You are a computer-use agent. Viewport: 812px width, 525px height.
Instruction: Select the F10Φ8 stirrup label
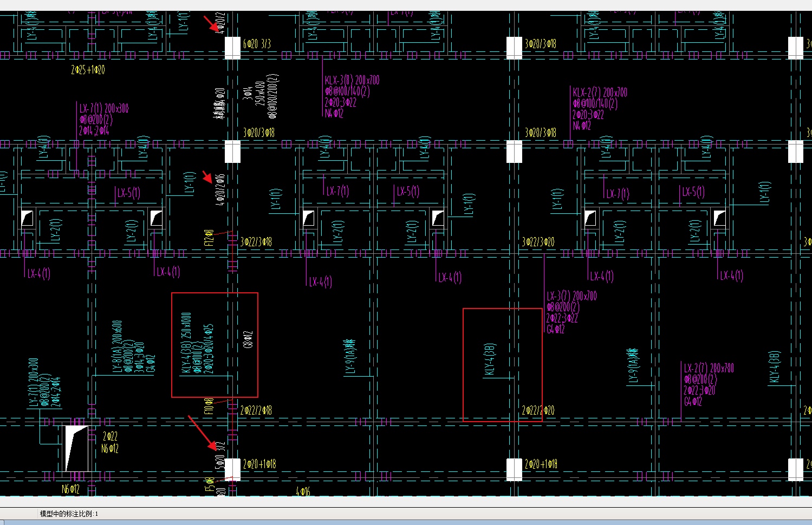[209, 406]
